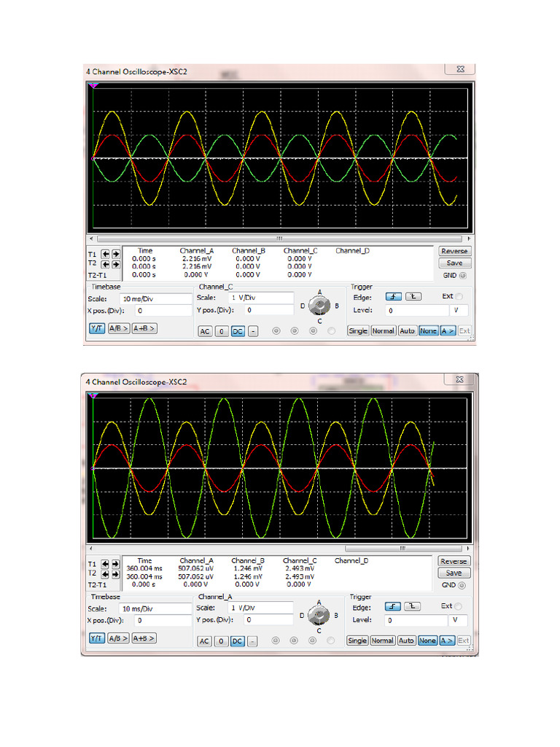Click T1 right arrow in bottom oscilloscope
This screenshot has width=560, height=747.
click(x=115, y=564)
